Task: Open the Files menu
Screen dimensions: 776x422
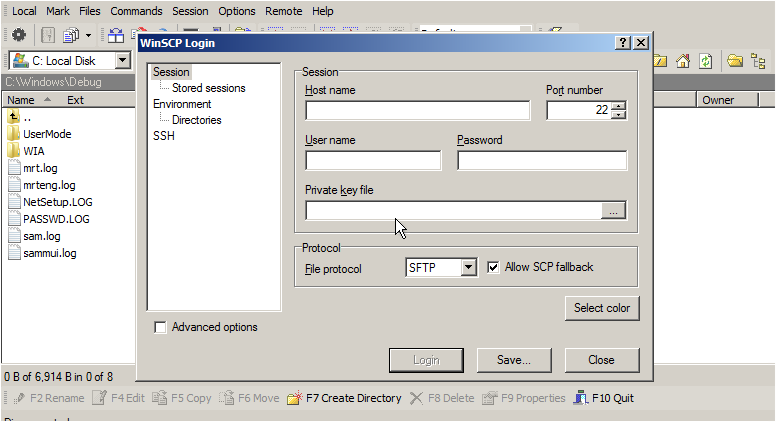Action: point(90,11)
